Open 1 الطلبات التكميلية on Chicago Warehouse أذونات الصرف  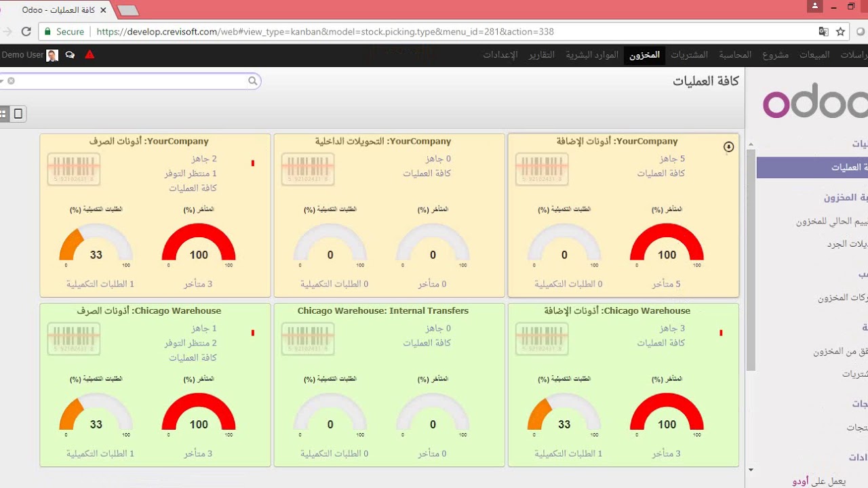[100, 454]
